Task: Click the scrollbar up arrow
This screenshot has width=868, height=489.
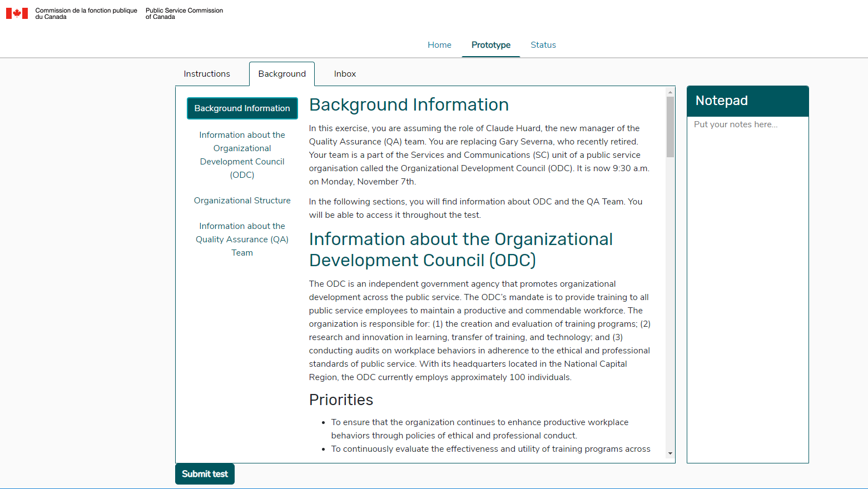Action: click(x=670, y=92)
